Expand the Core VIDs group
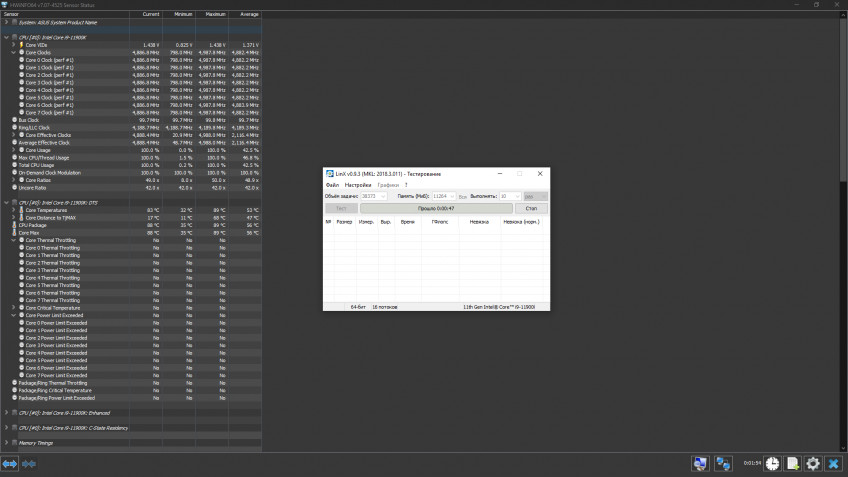Viewport: 848px width, 477px height. click(14, 45)
